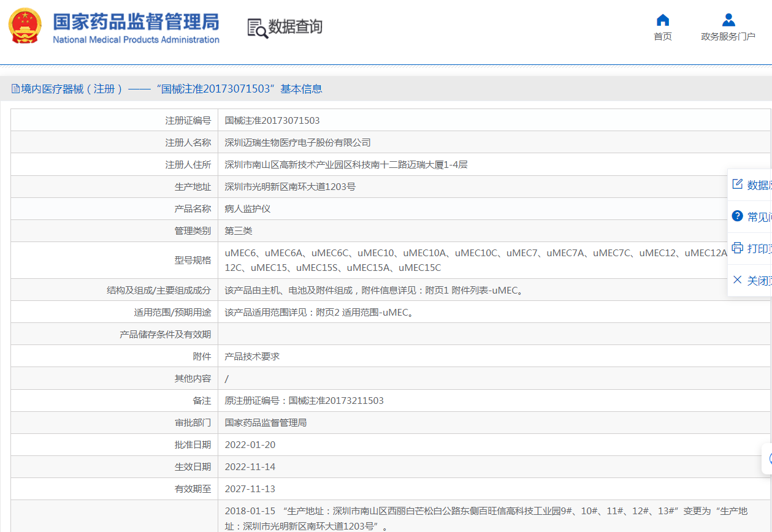This screenshot has height=532, width=772.
Task: Click the 附件 row label
Action: (202, 357)
